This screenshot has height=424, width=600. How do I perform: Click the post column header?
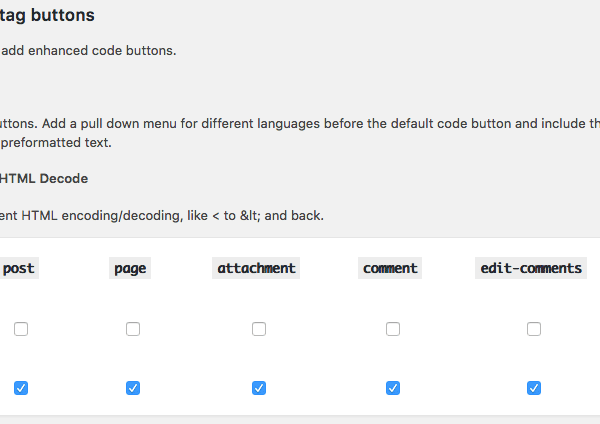(19, 268)
